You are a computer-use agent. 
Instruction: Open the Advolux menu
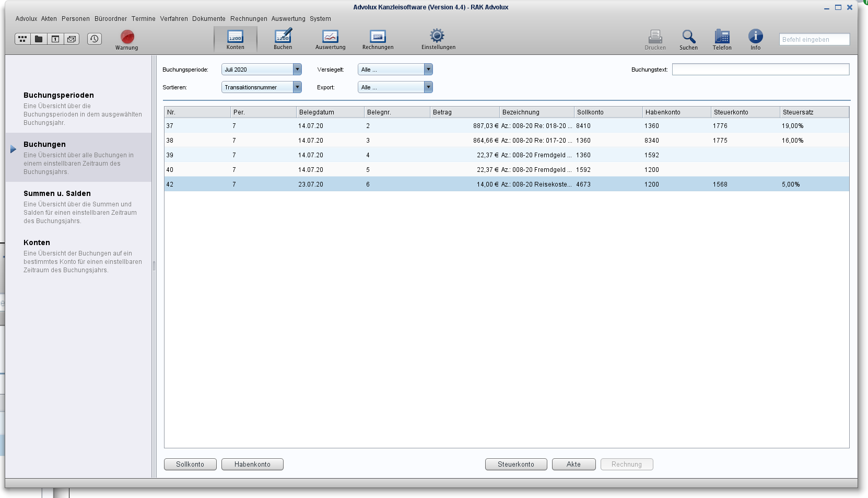[26, 19]
